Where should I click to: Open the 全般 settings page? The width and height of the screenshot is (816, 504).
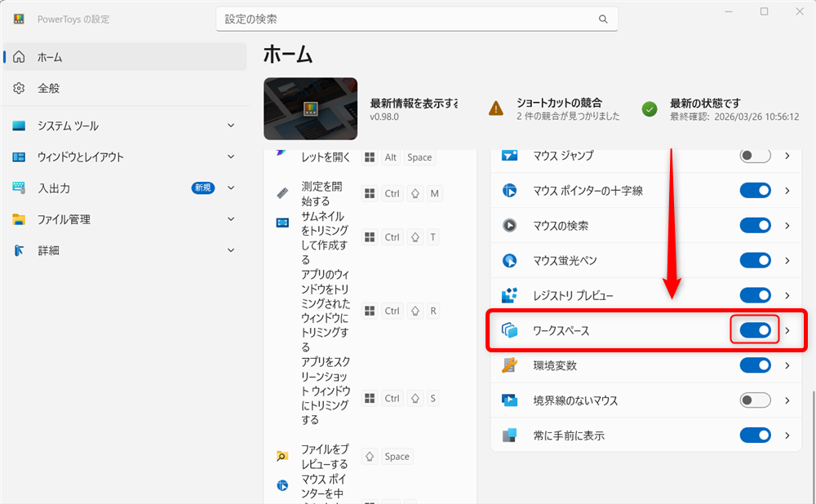(x=122, y=87)
